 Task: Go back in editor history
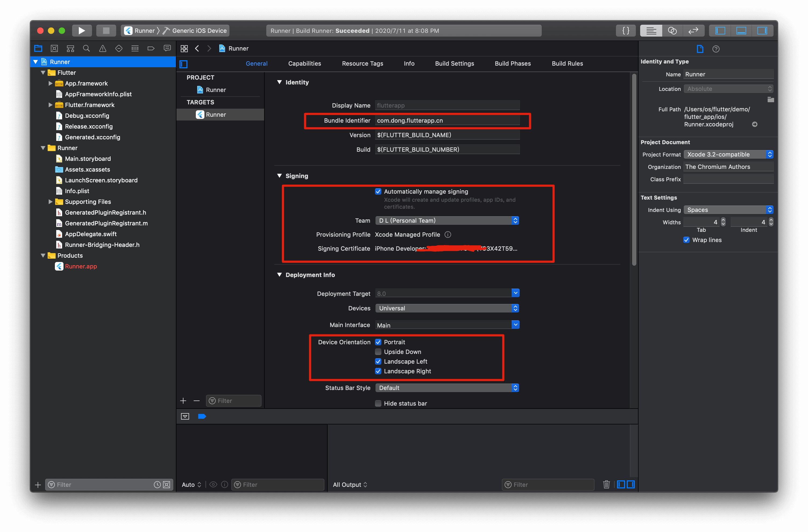tap(197, 49)
